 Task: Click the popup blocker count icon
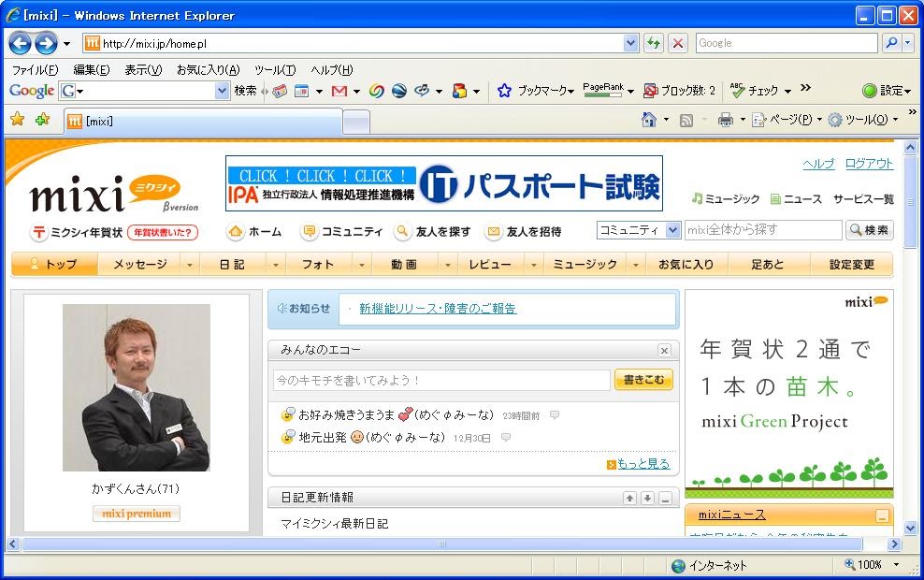tap(650, 90)
